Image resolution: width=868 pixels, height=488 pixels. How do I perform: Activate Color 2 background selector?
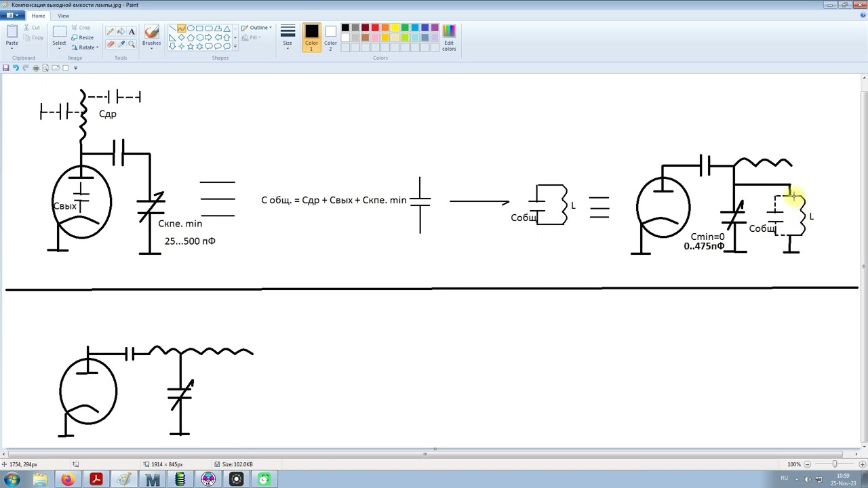(330, 37)
